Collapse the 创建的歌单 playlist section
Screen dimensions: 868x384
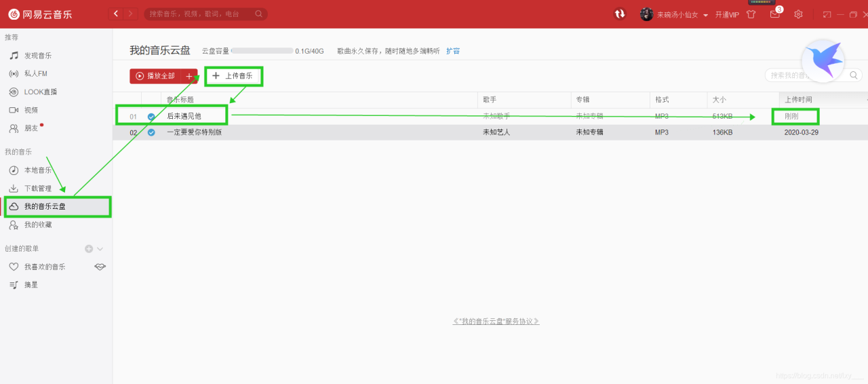(x=100, y=249)
